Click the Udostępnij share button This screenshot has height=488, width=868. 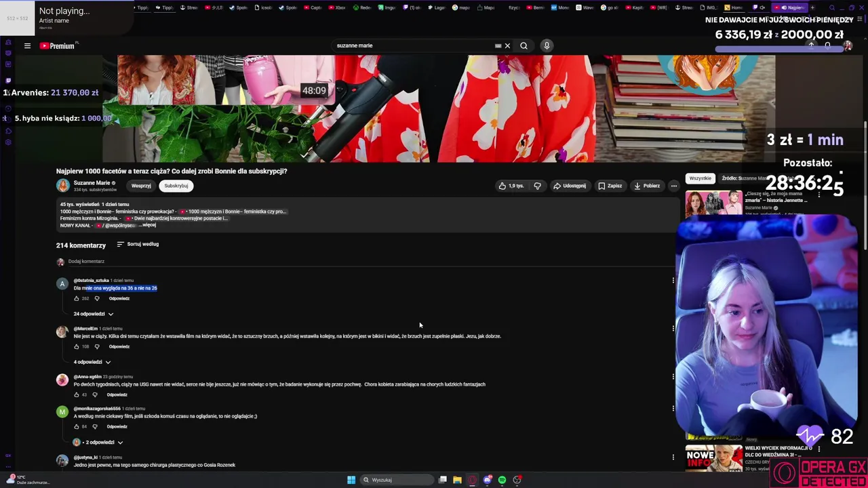(570, 186)
